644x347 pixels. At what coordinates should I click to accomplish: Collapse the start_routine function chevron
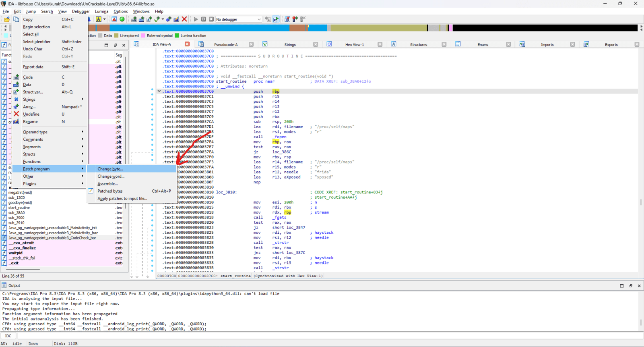[159, 91]
